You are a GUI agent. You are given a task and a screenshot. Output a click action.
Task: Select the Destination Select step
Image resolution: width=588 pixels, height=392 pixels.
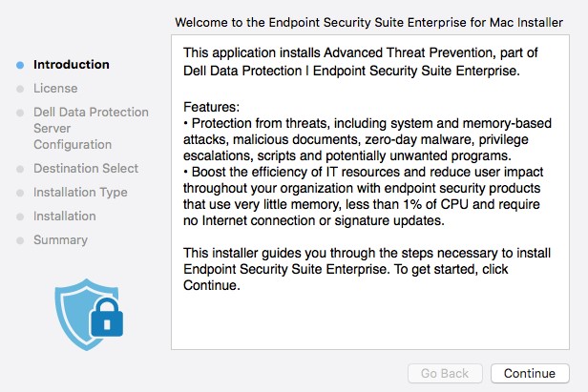click(x=85, y=169)
